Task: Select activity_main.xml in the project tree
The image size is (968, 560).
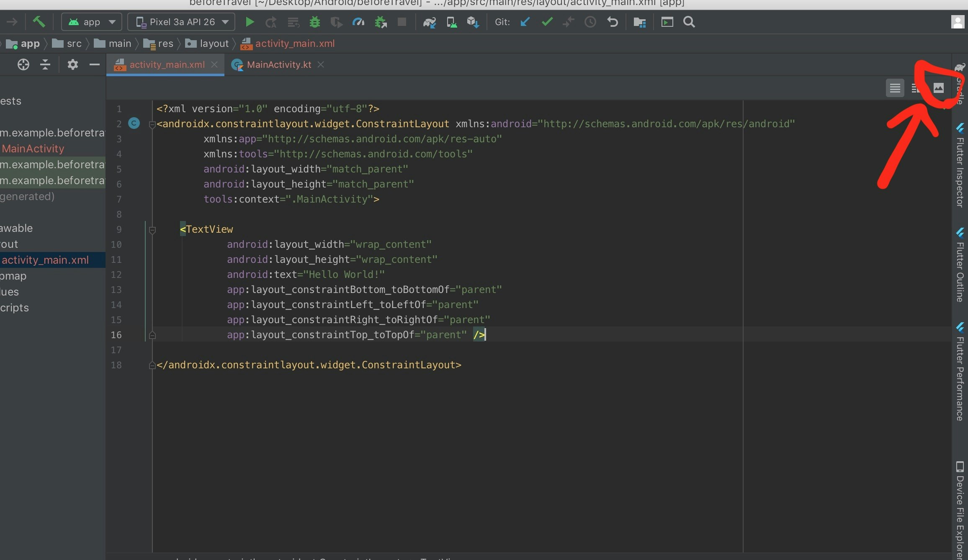Action: [45, 260]
